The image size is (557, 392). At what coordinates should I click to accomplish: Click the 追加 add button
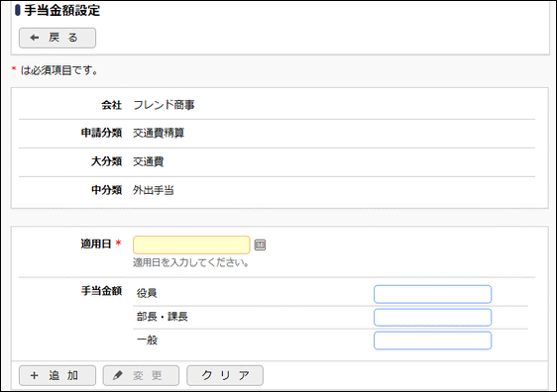click(x=57, y=375)
